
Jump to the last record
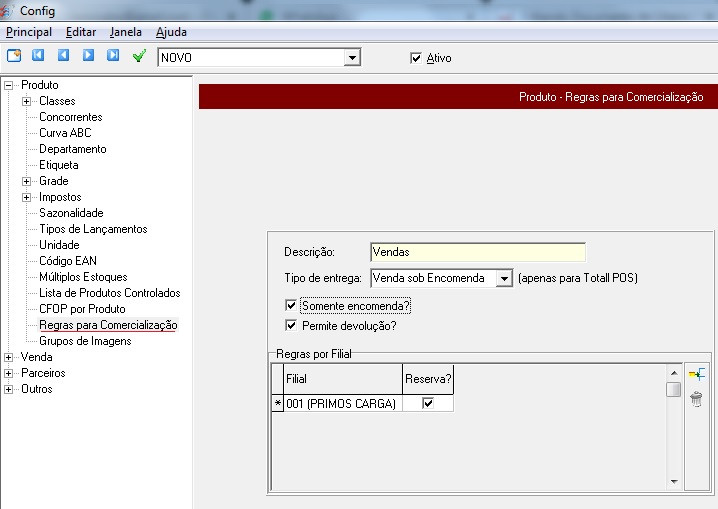click(x=113, y=56)
